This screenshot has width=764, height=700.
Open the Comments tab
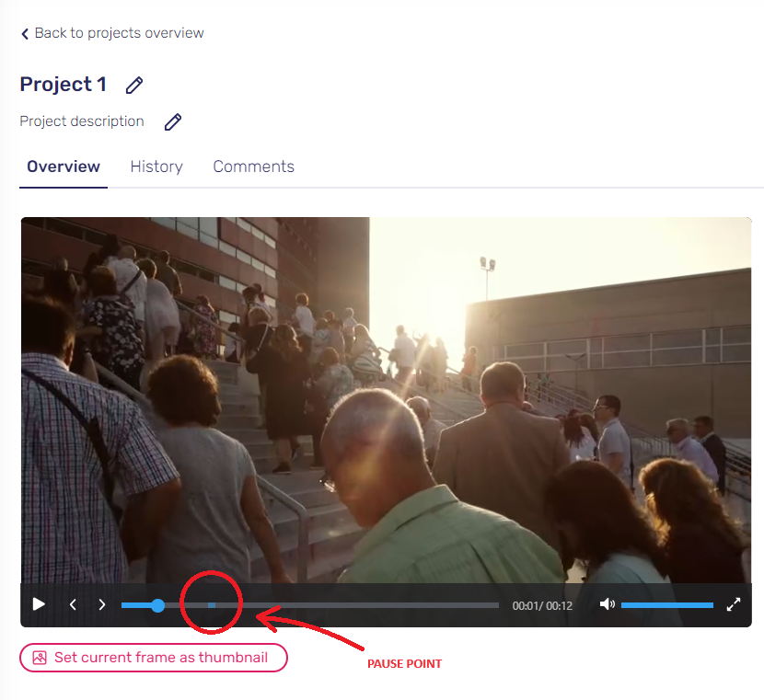(x=253, y=166)
